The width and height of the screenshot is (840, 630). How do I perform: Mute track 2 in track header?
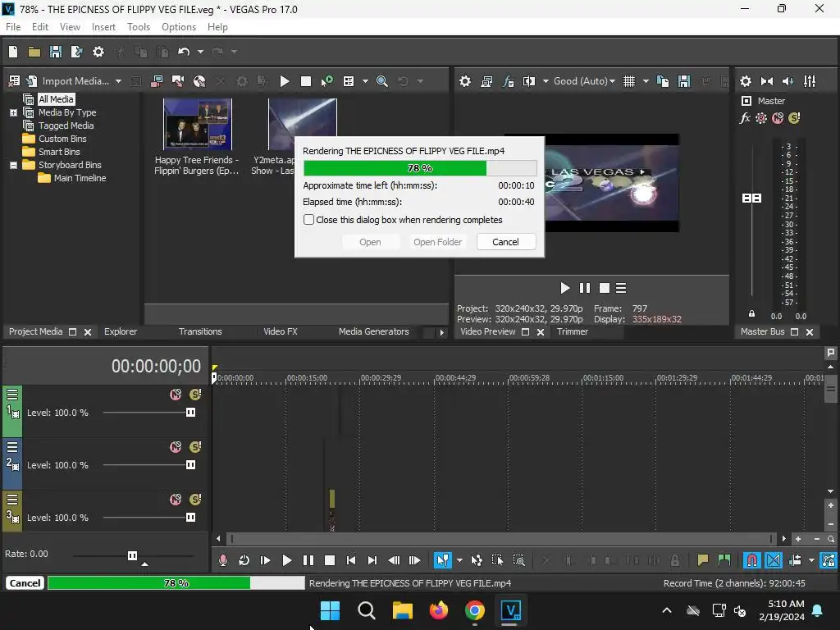tap(176, 447)
